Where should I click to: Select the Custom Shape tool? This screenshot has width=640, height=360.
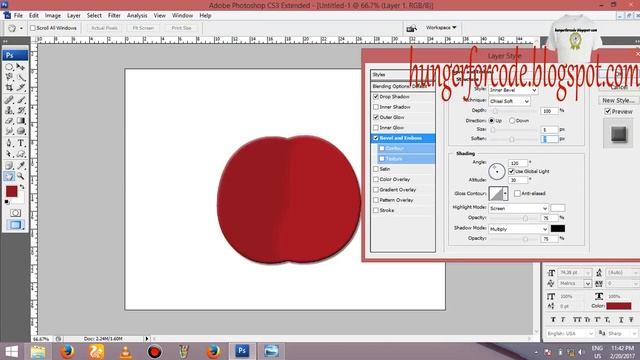(x=21, y=154)
